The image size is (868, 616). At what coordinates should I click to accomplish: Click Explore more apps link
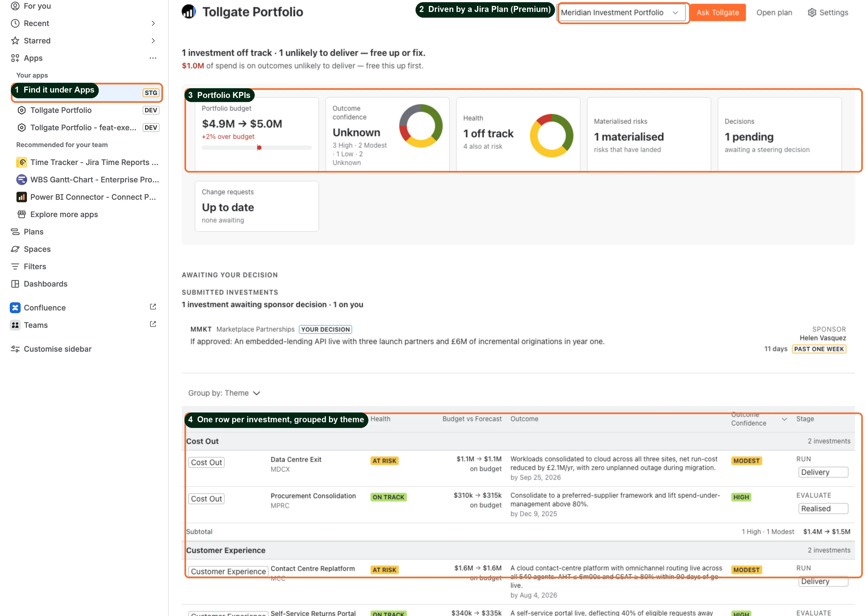click(64, 214)
